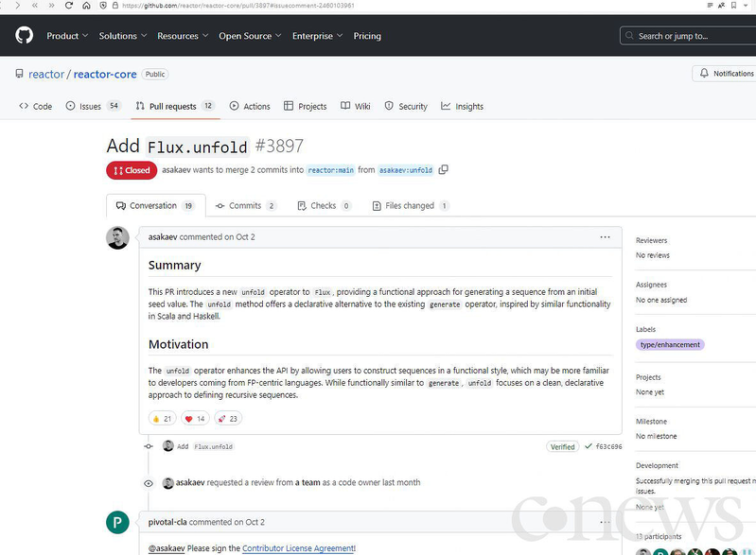
Task: Open the Insights tab
Action: (x=463, y=106)
